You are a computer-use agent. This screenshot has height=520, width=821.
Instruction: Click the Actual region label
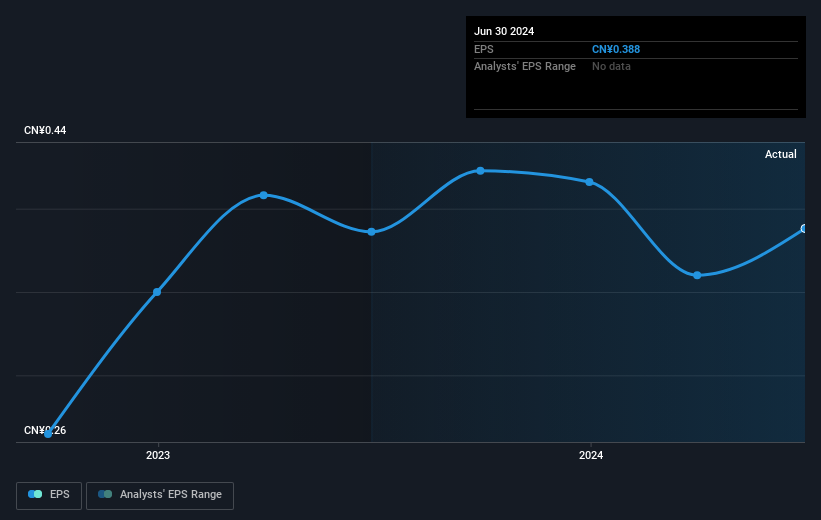pos(781,154)
